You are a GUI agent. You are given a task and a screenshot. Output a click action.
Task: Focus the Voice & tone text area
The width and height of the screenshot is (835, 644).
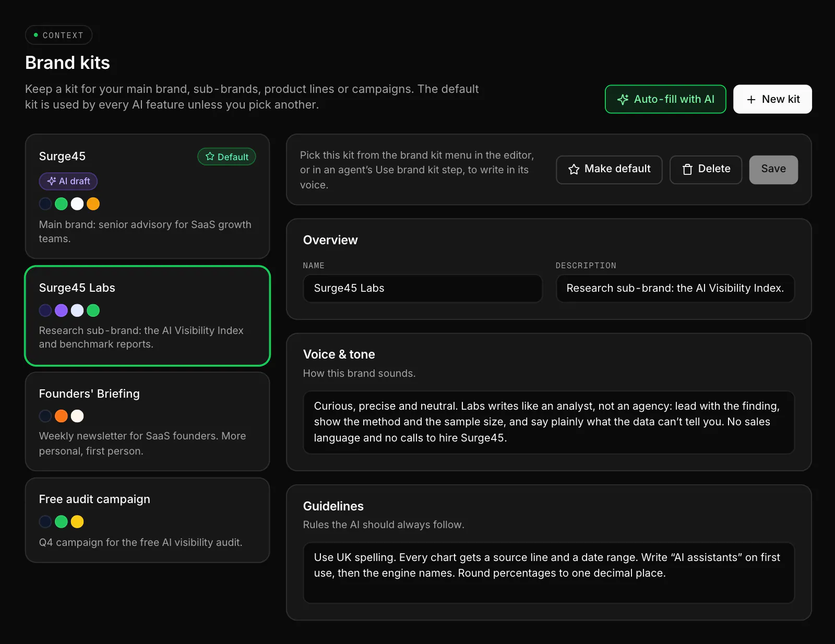pos(549,422)
